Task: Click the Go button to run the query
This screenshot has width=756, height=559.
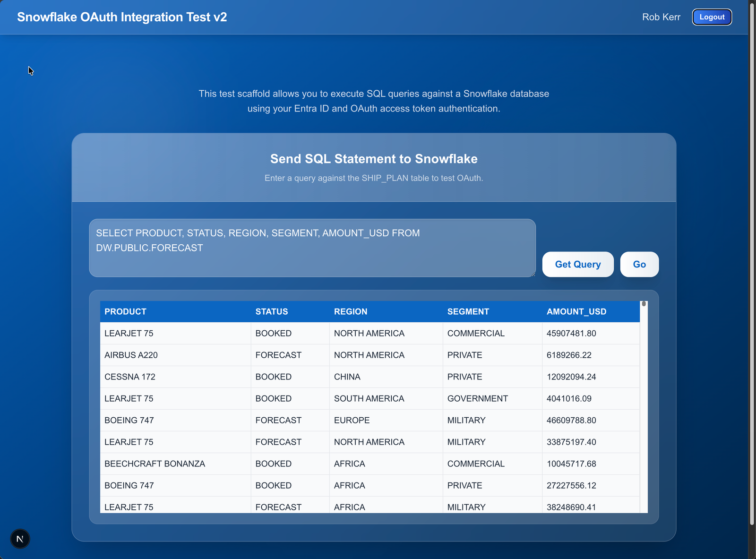Action: (639, 264)
